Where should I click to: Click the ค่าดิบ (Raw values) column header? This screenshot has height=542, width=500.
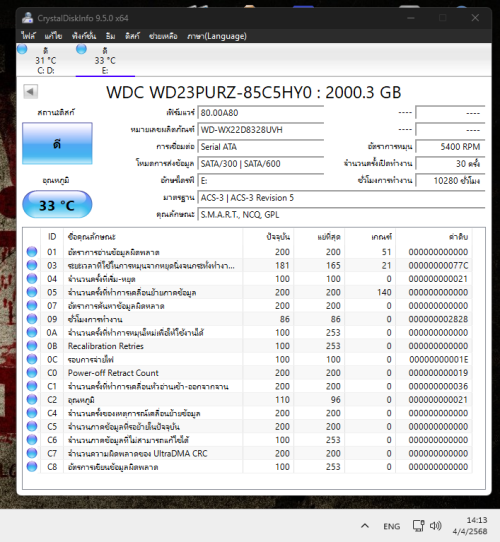pyautogui.click(x=434, y=237)
